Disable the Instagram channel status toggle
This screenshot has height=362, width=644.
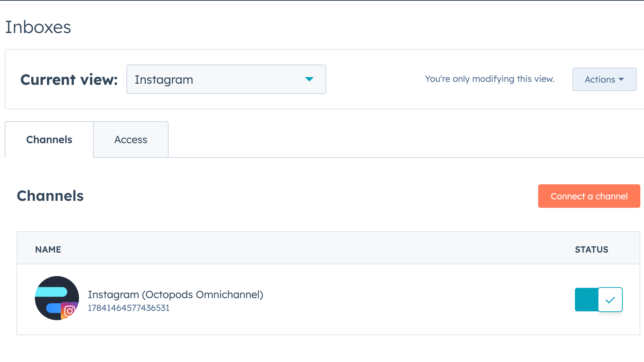[x=598, y=300]
